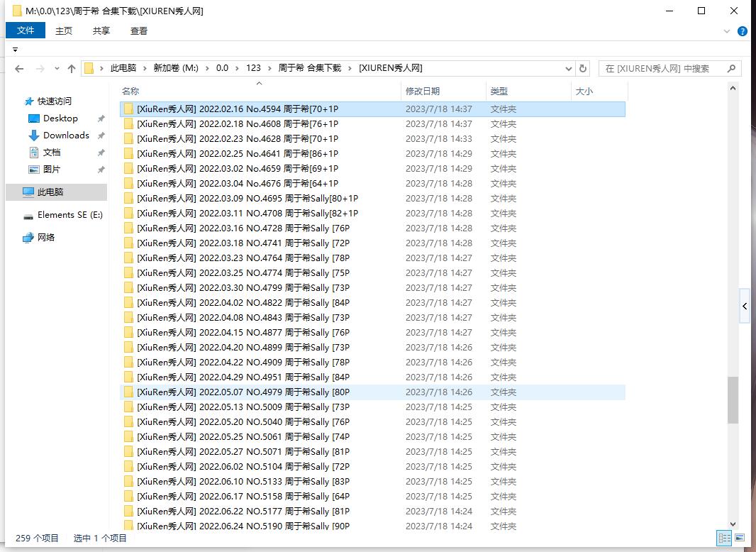Viewport: 756px width, 552px height.
Task: Click the folder icon of No.4608 row
Action: click(x=128, y=124)
